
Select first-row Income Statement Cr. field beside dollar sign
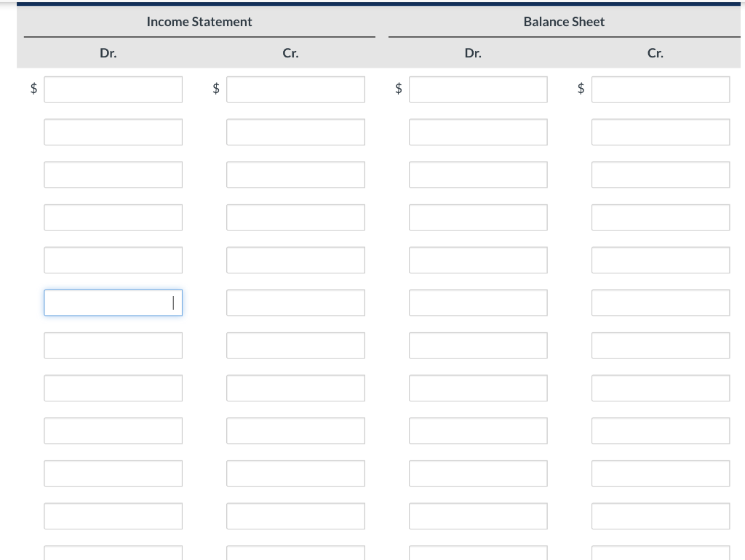[295, 89]
